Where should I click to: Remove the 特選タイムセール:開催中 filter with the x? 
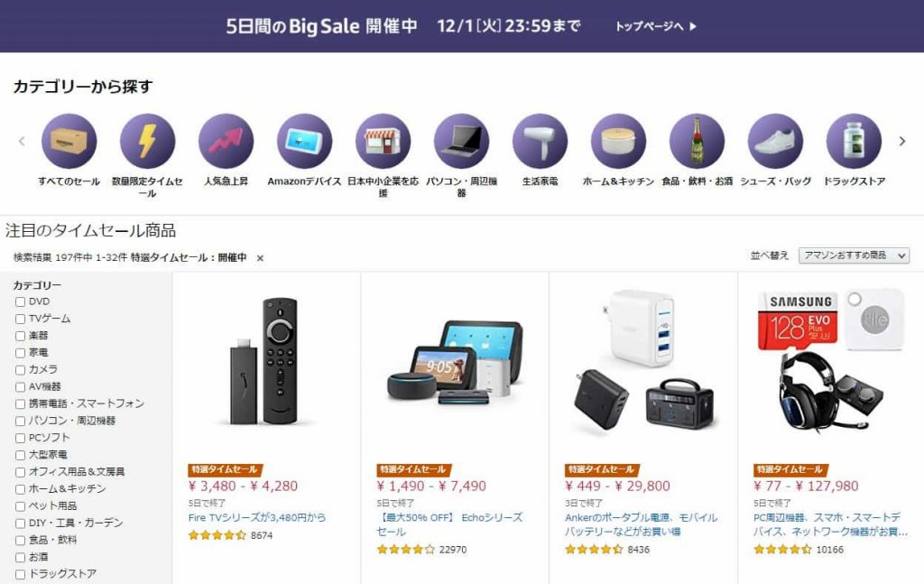click(x=260, y=258)
